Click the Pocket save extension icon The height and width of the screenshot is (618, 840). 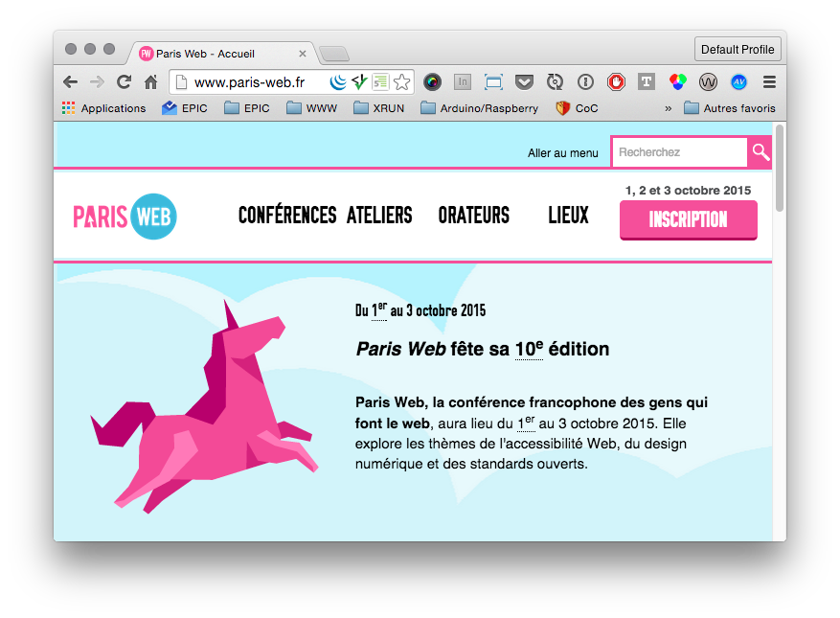(x=524, y=82)
